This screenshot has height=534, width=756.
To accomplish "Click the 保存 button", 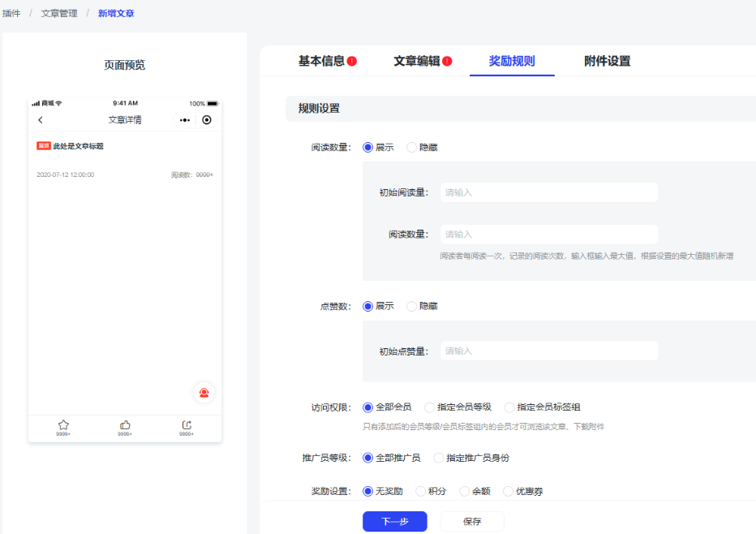I will 472,522.
